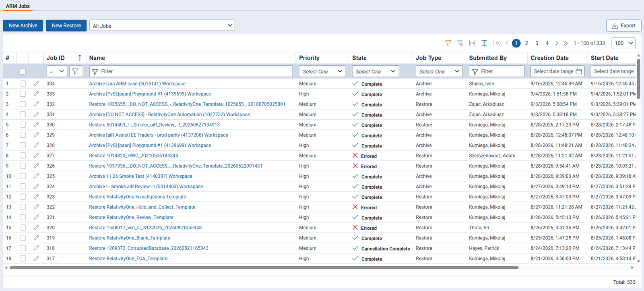Open the page size 100 dropdown

tap(623, 43)
